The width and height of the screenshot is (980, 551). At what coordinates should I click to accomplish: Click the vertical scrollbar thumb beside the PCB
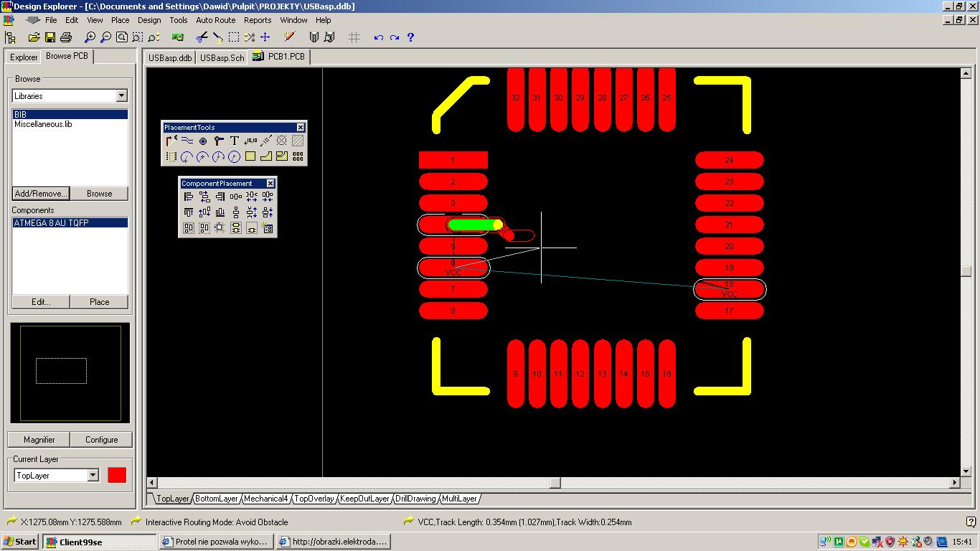pos(966,270)
